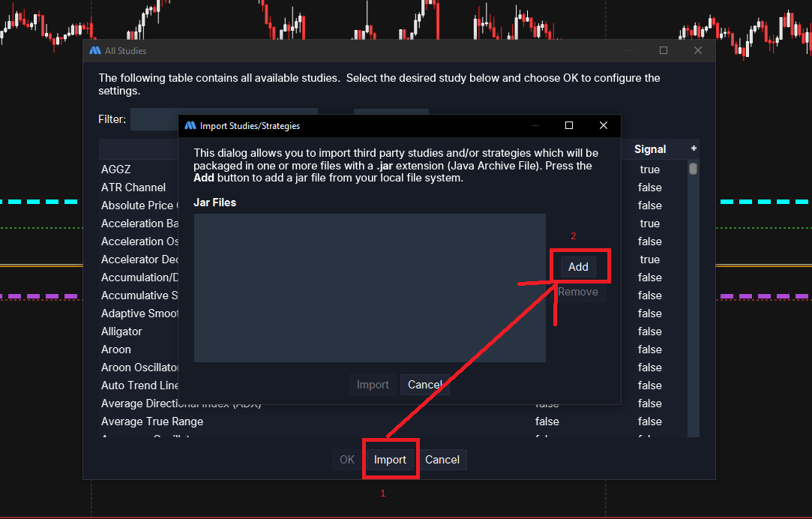Click inside the Jar Files list box
The height and width of the screenshot is (519, 812).
coord(370,288)
